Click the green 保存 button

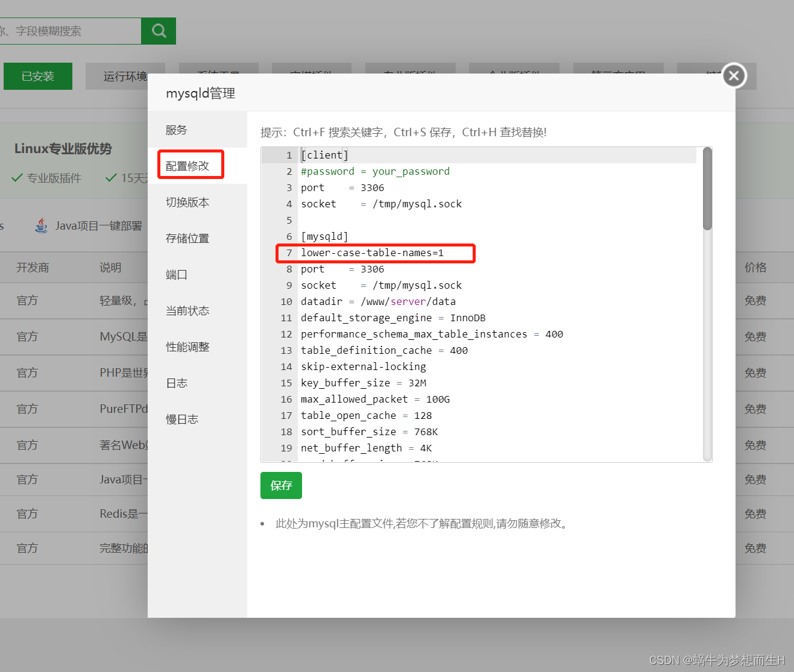(x=281, y=485)
